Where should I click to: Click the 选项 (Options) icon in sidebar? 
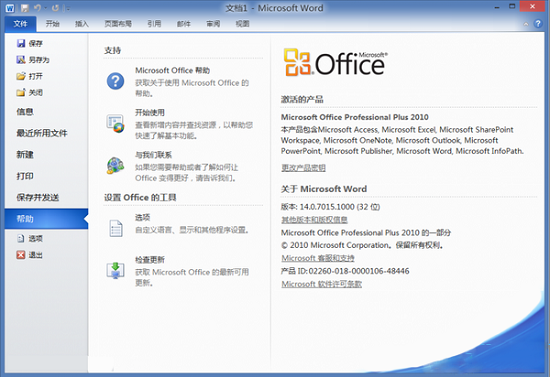click(x=21, y=238)
